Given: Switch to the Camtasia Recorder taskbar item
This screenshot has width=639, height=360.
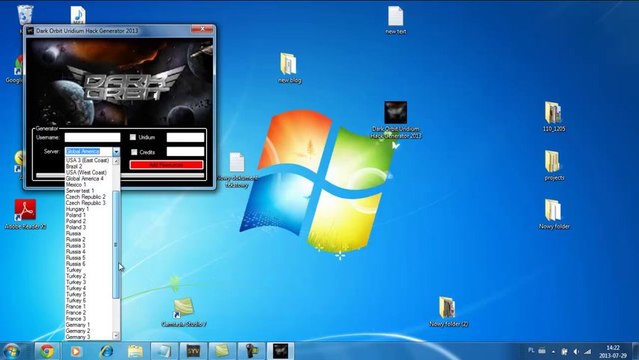Looking at the screenshot, I should 251,351.
